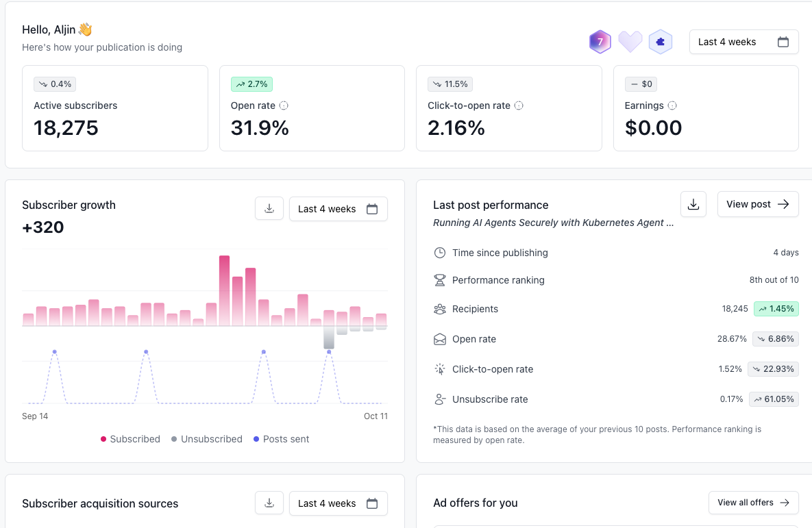Click the puzzle piece hexagon badge
The width and height of the screenshot is (812, 528).
[x=661, y=42]
